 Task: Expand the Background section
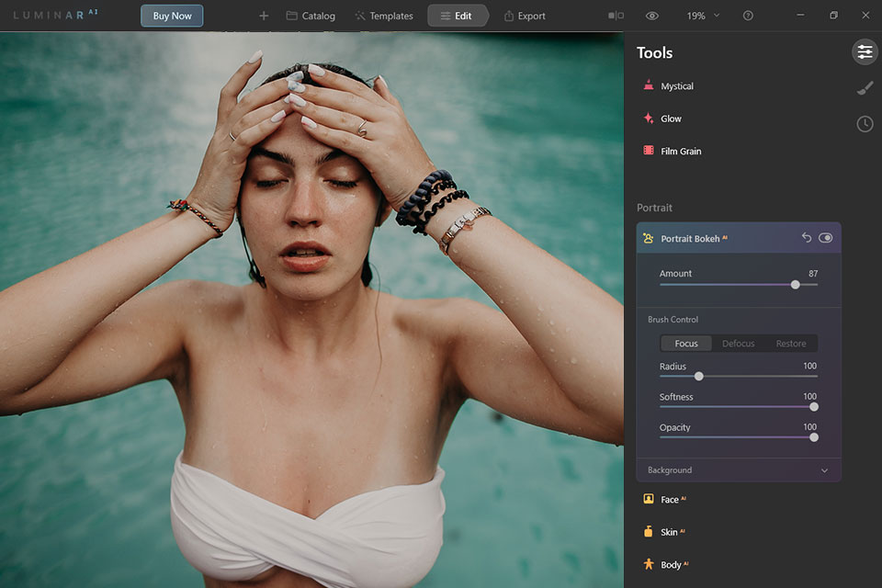739,469
